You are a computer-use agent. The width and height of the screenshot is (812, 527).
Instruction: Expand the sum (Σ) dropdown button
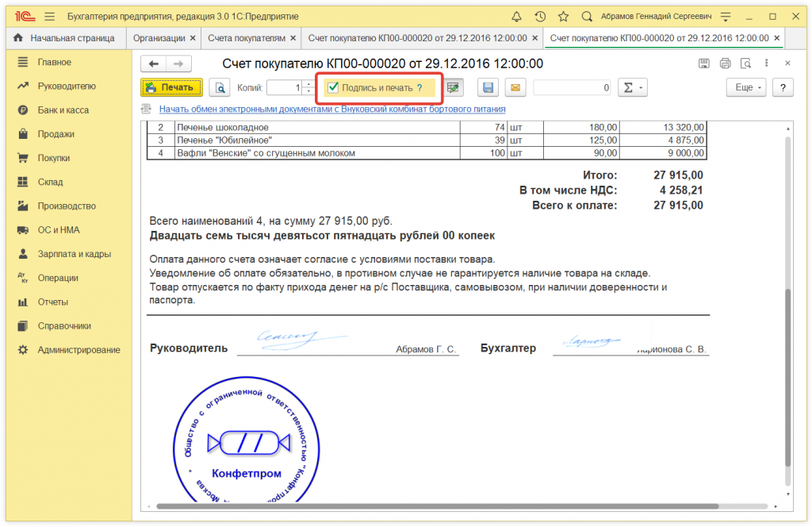point(633,88)
